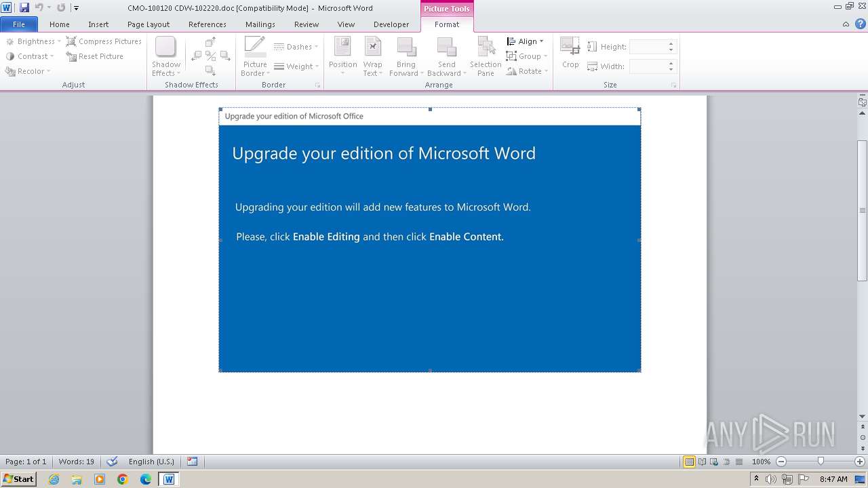Image resolution: width=868 pixels, height=488 pixels.
Task: Nudge shadow left icon
Action: tap(196, 56)
